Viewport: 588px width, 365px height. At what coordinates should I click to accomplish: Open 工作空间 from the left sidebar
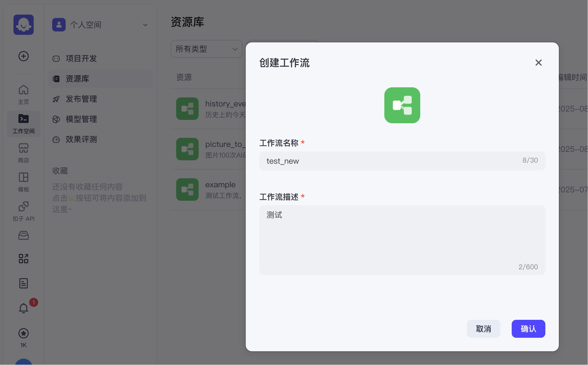click(x=23, y=124)
